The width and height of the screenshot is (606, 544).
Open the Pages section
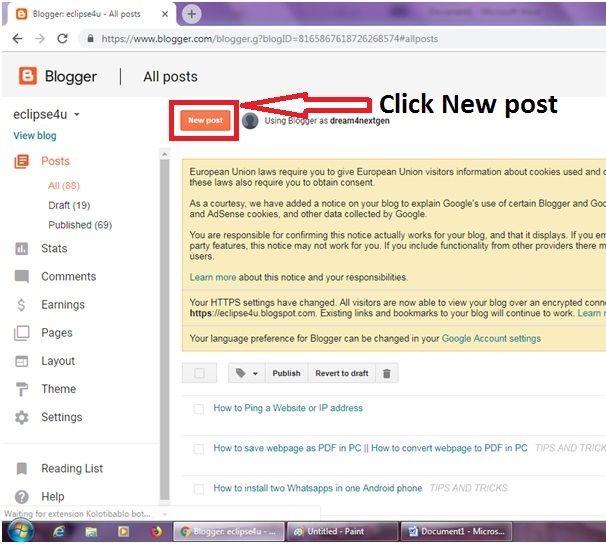57,333
